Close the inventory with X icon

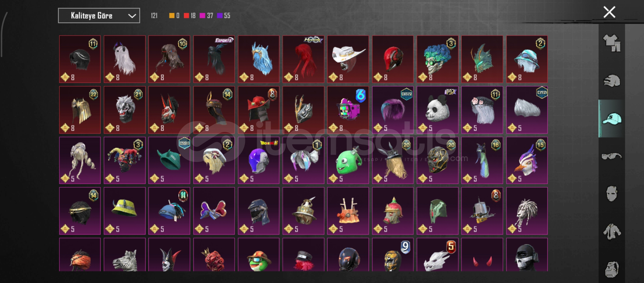609,12
